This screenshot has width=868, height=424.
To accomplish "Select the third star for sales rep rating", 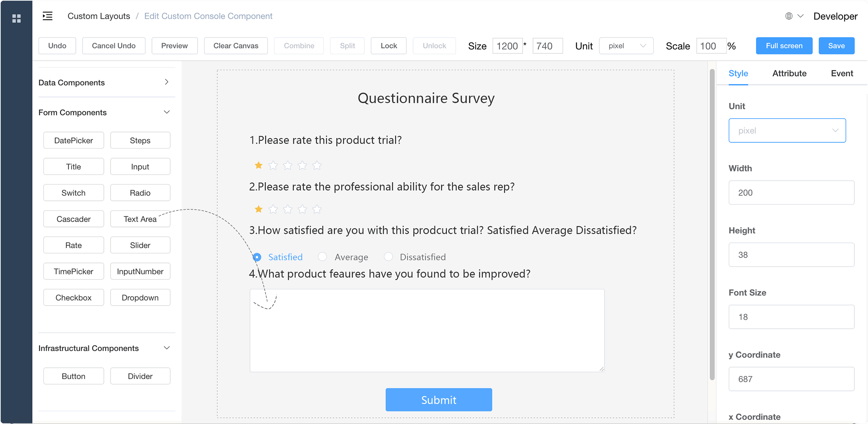I will coord(287,209).
